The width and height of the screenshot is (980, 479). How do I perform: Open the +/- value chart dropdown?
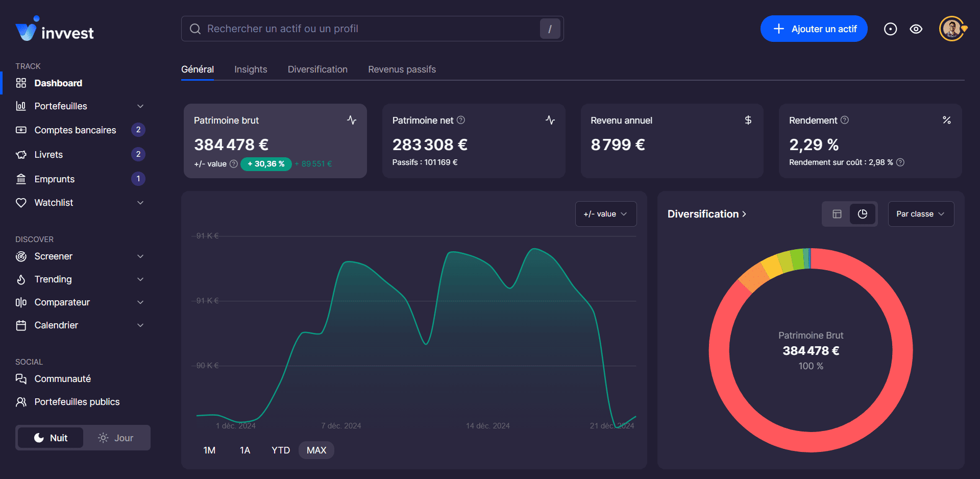[x=605, y=214]
